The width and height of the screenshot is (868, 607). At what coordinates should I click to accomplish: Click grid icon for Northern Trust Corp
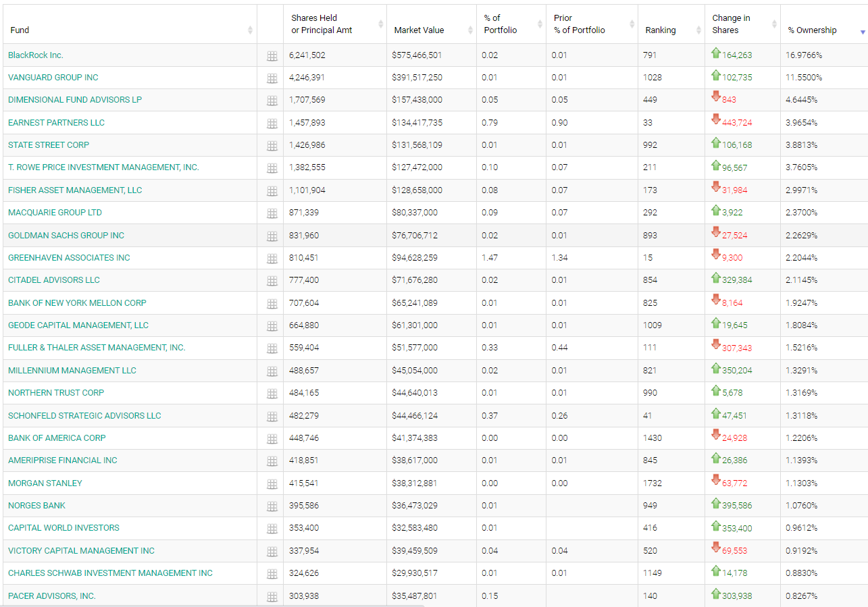[x=272, y=394]
